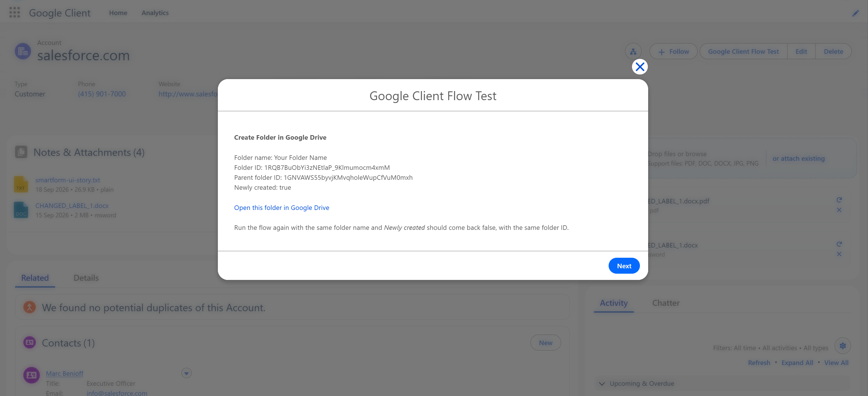Click the Notes & Attachments (4) heading
Screen dimensions: 868x396
tap(89, 152)
